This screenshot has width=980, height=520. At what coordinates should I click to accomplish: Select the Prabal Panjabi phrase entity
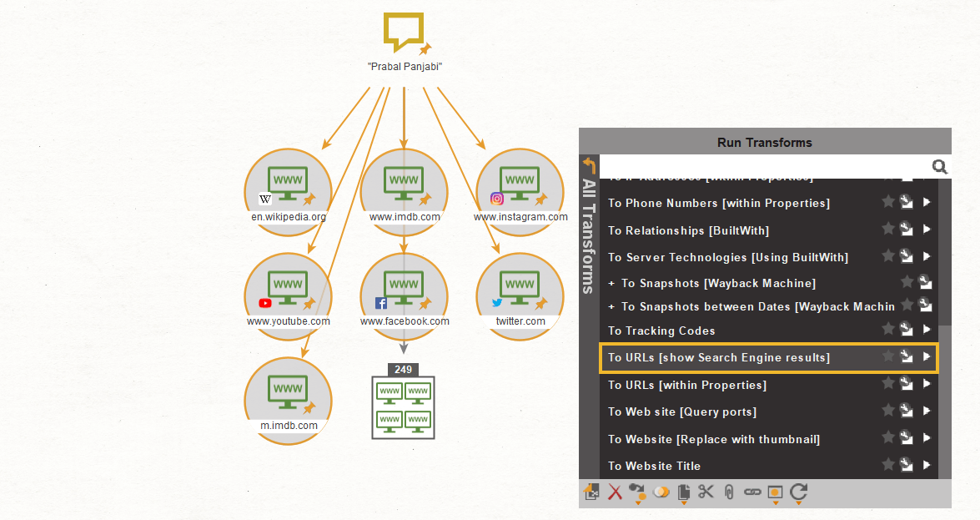[x=405, y=42]
